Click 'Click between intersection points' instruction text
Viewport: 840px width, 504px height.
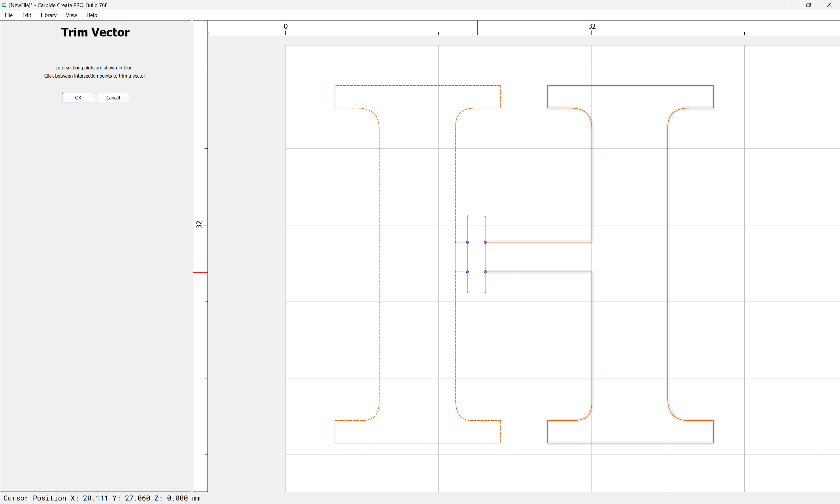[x=95, y=76]
